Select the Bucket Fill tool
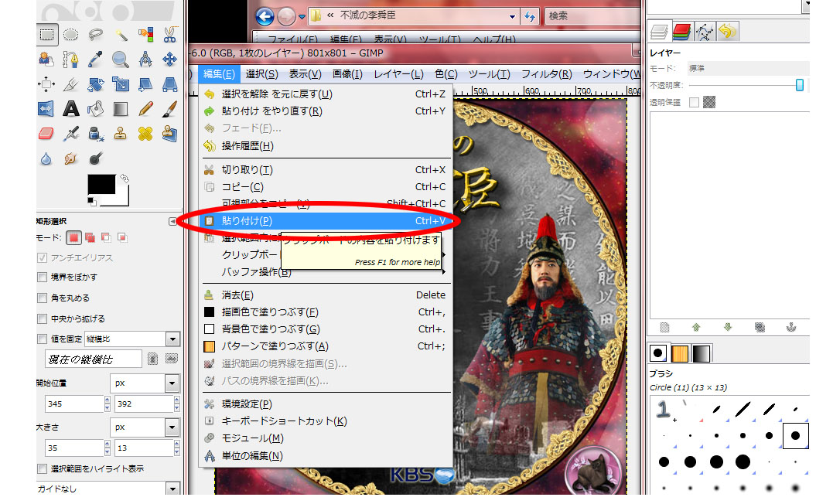Screen dimensions: 833x504 [96, 109]
